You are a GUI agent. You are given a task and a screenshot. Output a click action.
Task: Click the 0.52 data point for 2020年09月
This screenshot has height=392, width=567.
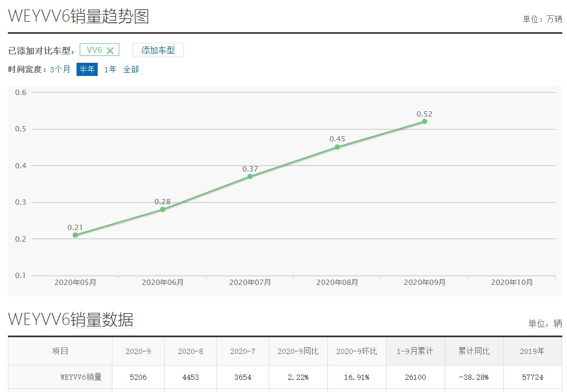point(424,121)
